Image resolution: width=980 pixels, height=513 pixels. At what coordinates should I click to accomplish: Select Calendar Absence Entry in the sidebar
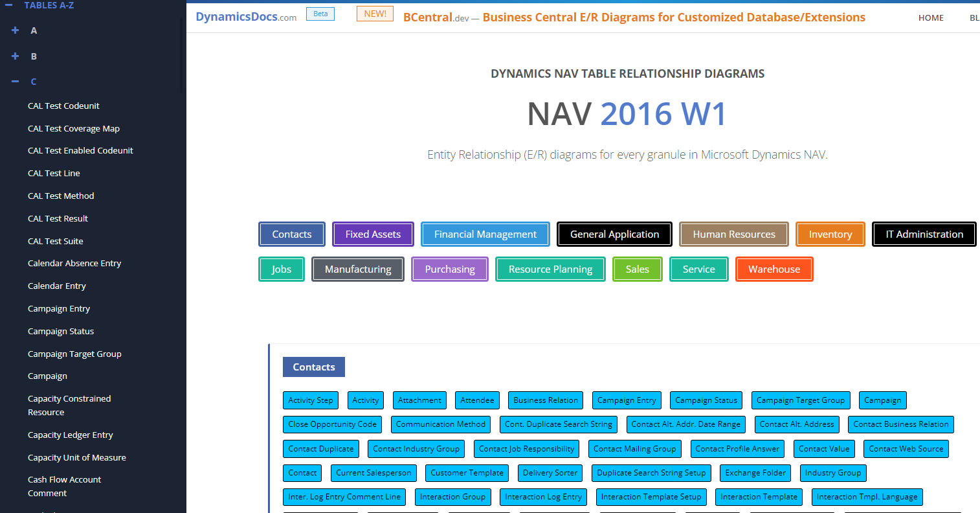(74, 263)
